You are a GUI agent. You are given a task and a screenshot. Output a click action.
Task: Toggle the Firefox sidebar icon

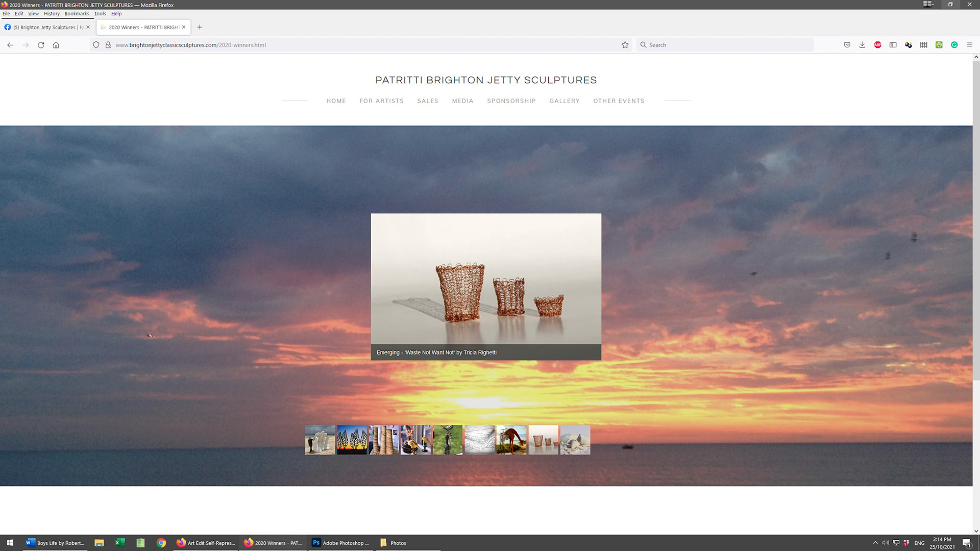(x=893, y=45)
